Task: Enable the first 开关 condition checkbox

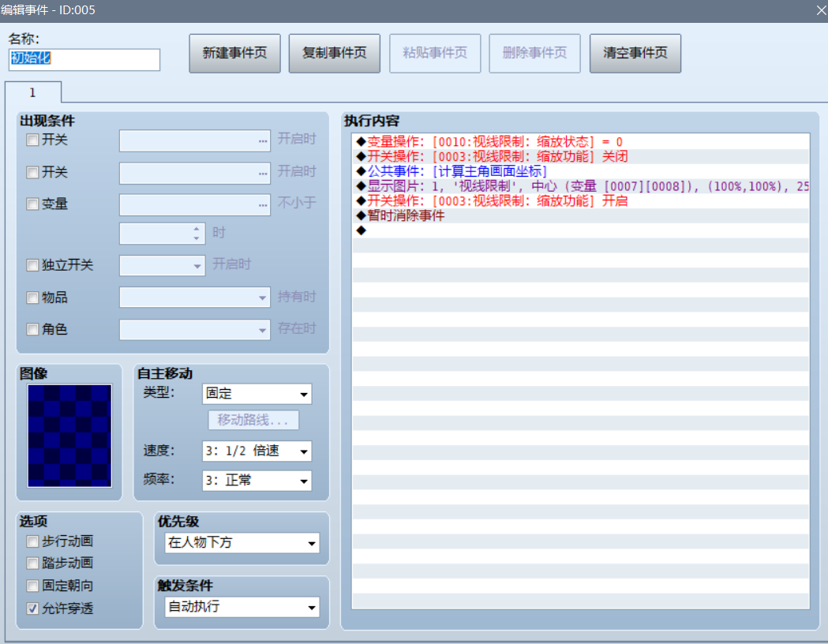Action: tap(32, 140)
